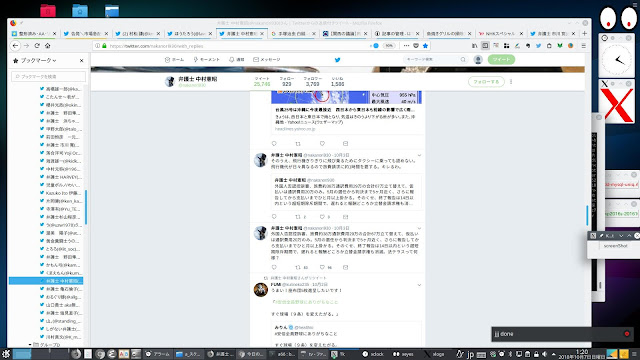640x360 pixels.
Task: Open the chevron menu on the first 10月3日 tweet
Action: 419,156
